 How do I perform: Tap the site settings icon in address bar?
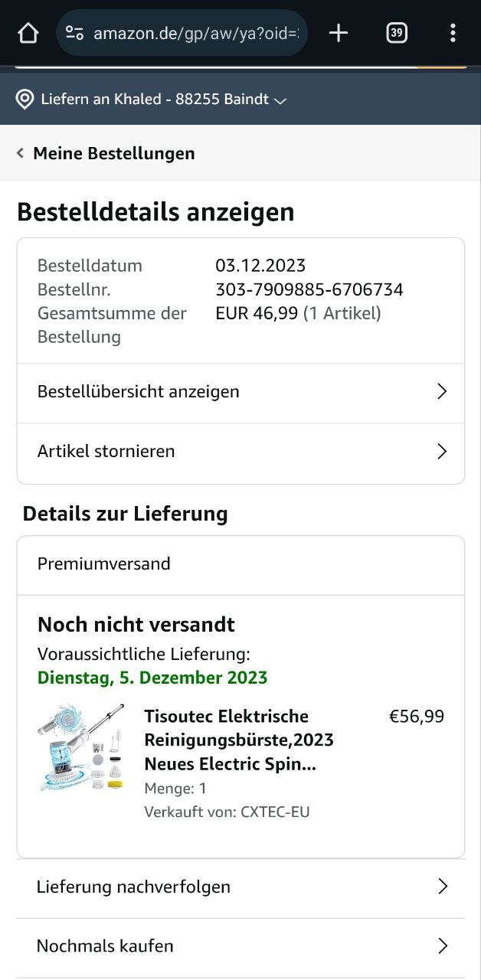coord(74,33)
